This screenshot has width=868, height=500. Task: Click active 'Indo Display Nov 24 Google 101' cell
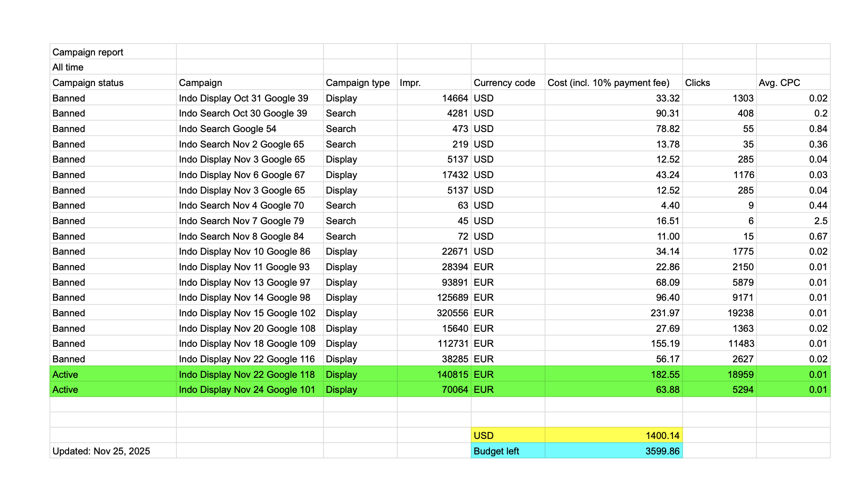point(250,390)
